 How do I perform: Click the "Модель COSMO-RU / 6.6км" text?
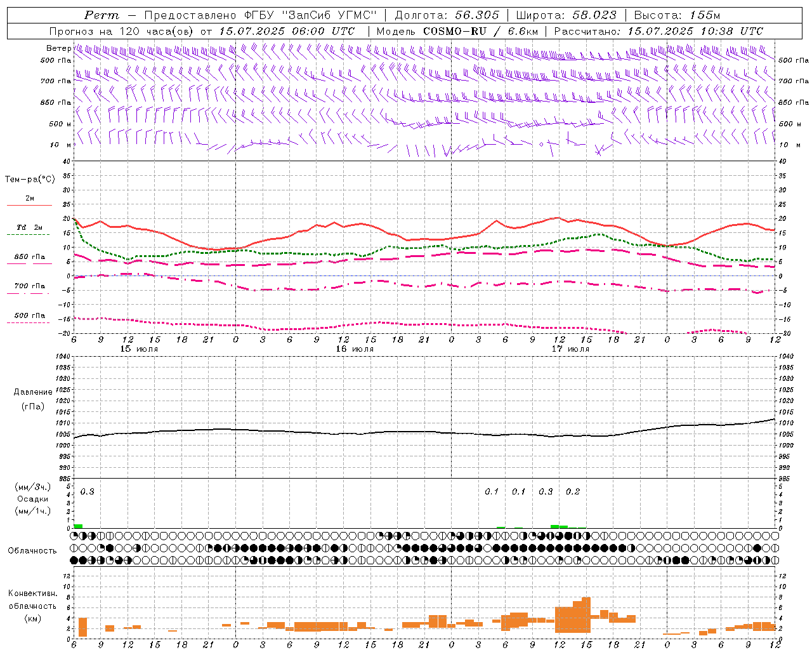tap(457, 31)
